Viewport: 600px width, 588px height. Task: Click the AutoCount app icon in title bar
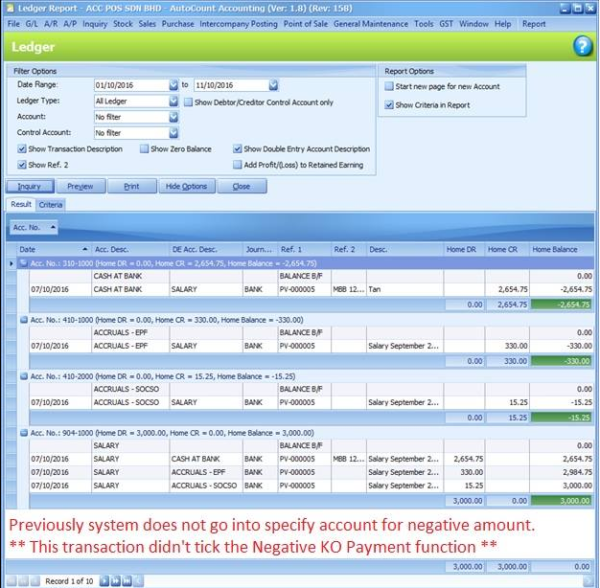coord(10,8)
